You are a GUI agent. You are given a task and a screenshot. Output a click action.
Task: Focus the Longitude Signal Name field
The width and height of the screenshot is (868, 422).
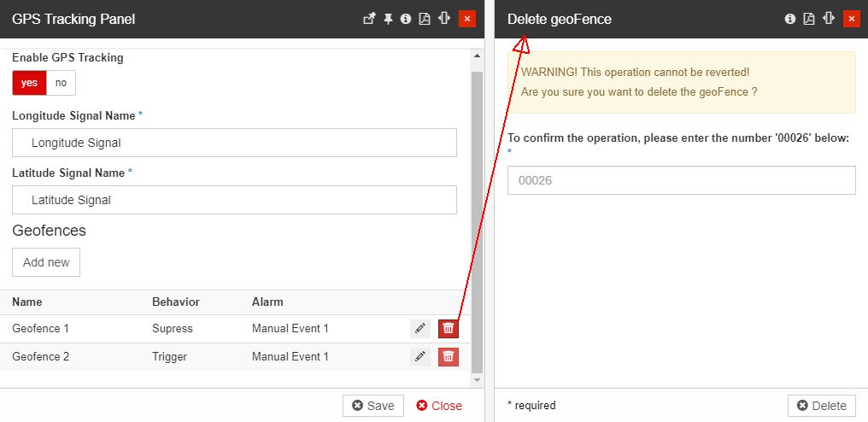(234, 143)
